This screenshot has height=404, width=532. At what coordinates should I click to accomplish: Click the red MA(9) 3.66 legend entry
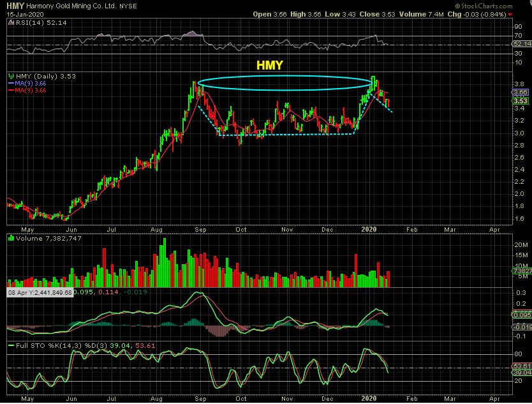(x=27, y=90)
